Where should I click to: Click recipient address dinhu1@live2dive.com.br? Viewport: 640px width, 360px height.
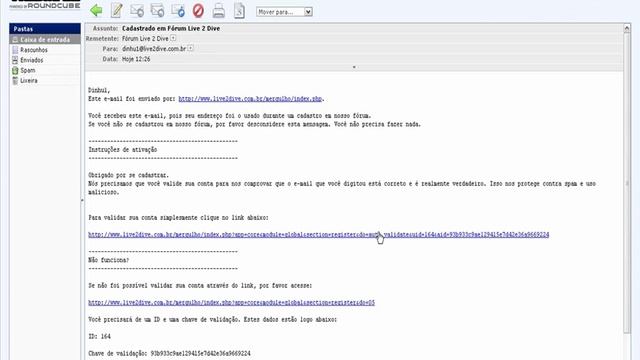pos(154,49)
